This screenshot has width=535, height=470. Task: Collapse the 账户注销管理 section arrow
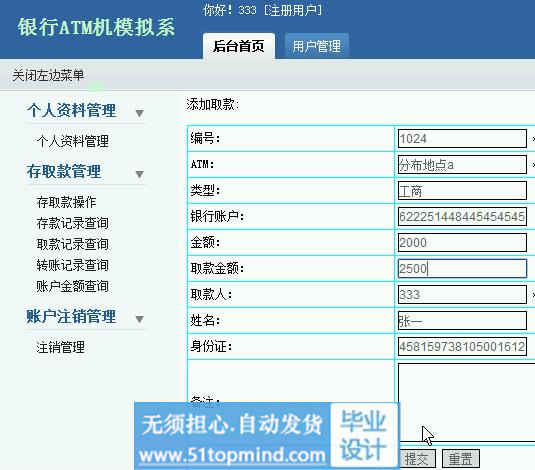[139, 319]
